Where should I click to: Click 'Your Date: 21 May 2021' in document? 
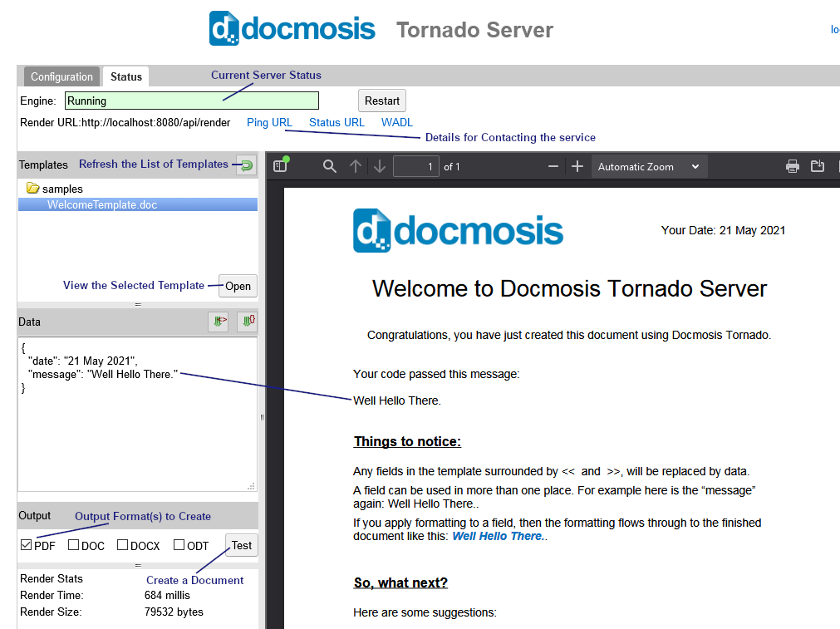point(723,230)
